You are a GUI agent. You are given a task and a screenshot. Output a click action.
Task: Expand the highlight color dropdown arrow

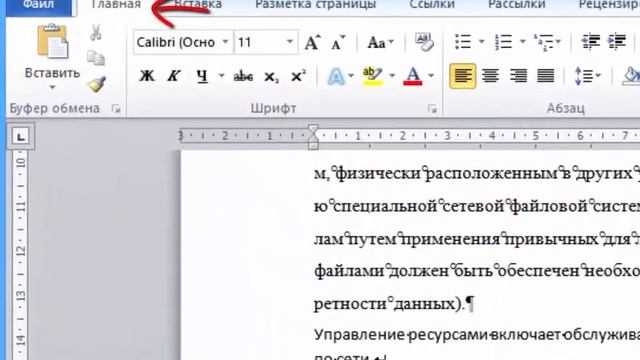tap(392, 76)
